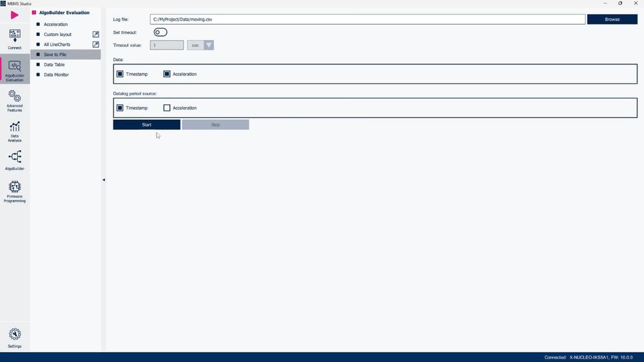Open AlgoBuilder Evaluation in sidebar
Image resolution: width=644 pixels, height=362 pixels.
click(14, 71)
